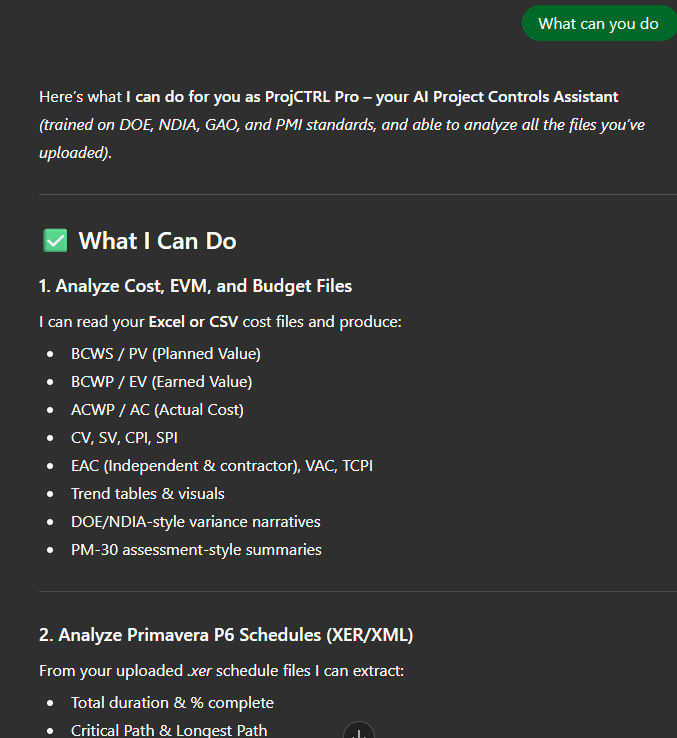
Task: Click the "Analyze Primavera P6 Schedules (XER/XML)" heading
Action: click(x=225, y=635)
